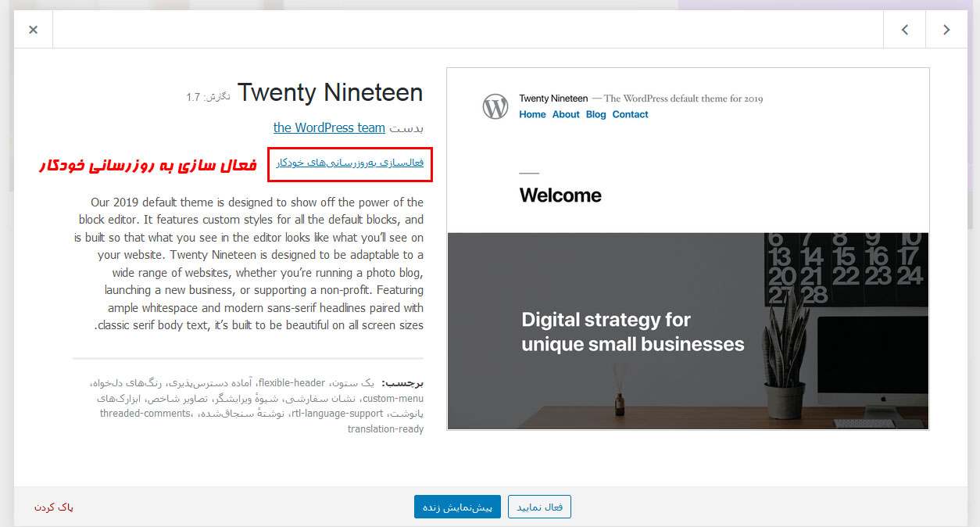The width and height of the screenshot is (980, 527).
Task: Click the فعال نمایید activate button
Action: coord(539,507)
